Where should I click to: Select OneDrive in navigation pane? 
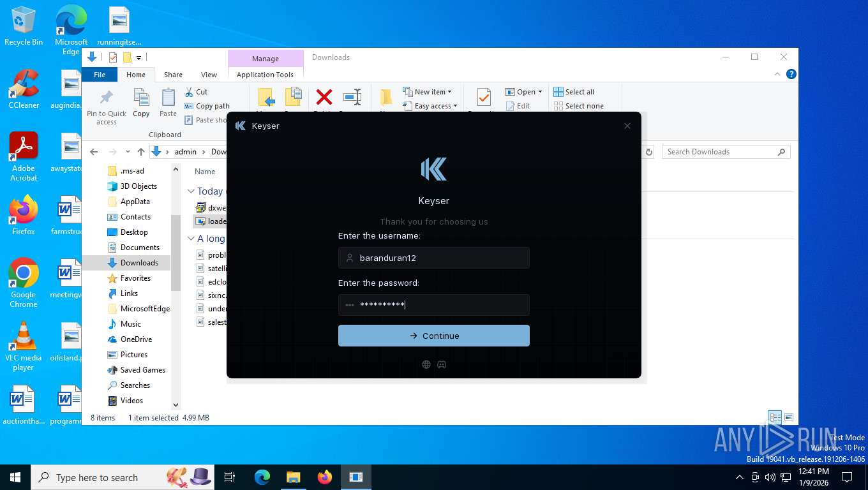(x=136, y=339)
